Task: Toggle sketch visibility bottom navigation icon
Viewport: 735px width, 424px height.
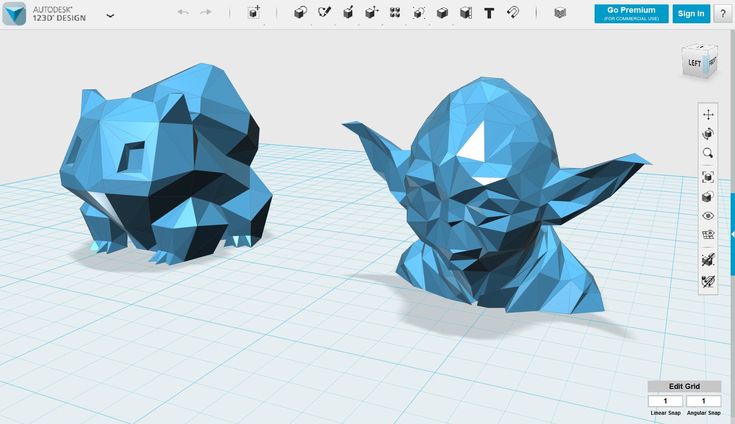Action: click(708, 281)
